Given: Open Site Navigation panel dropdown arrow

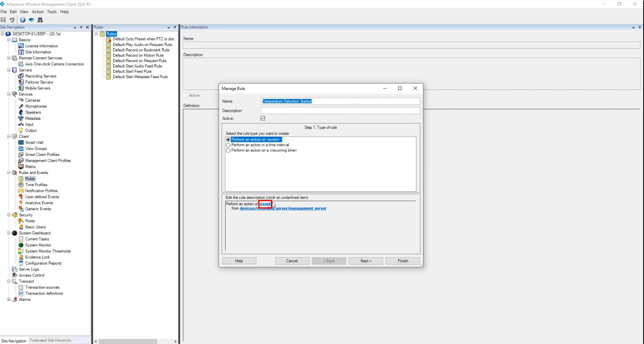Looking at the screenshot, I should (x=75, y=27).
